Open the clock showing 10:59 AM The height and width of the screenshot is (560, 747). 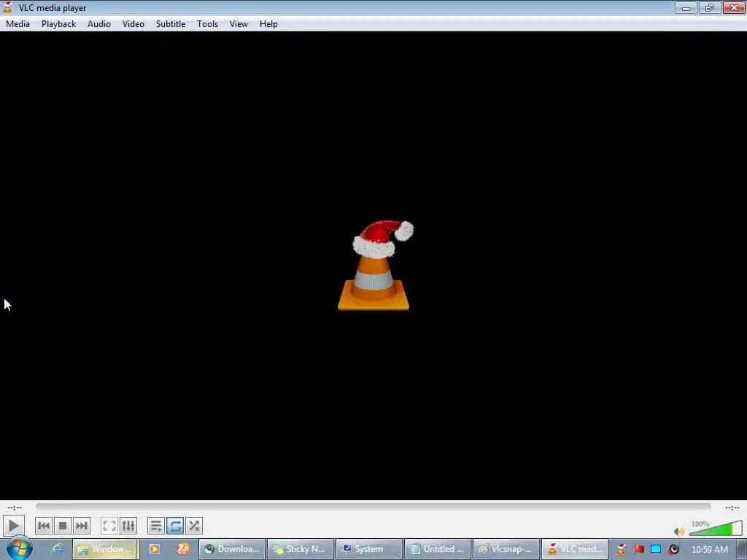point(709,550)
